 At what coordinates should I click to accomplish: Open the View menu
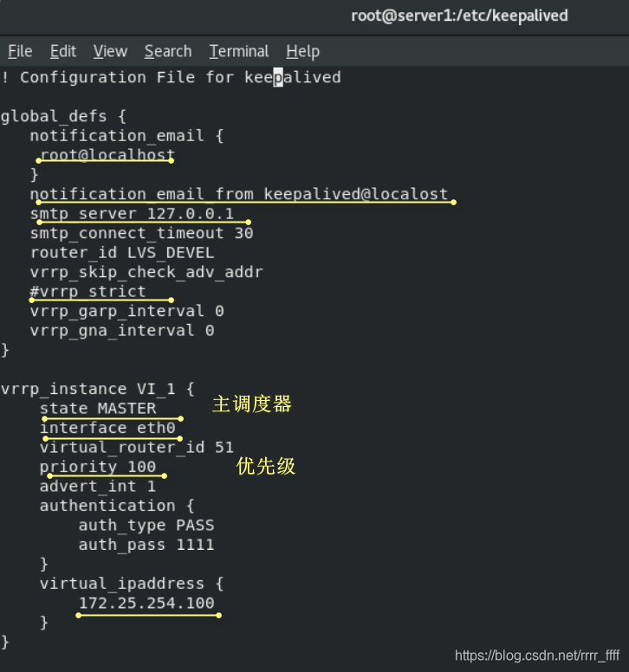pyautogui.click(x=110, y=51)
